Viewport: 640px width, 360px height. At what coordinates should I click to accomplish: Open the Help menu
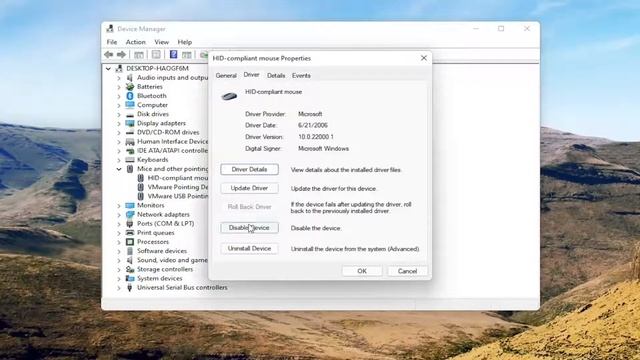tap(184, 42)
